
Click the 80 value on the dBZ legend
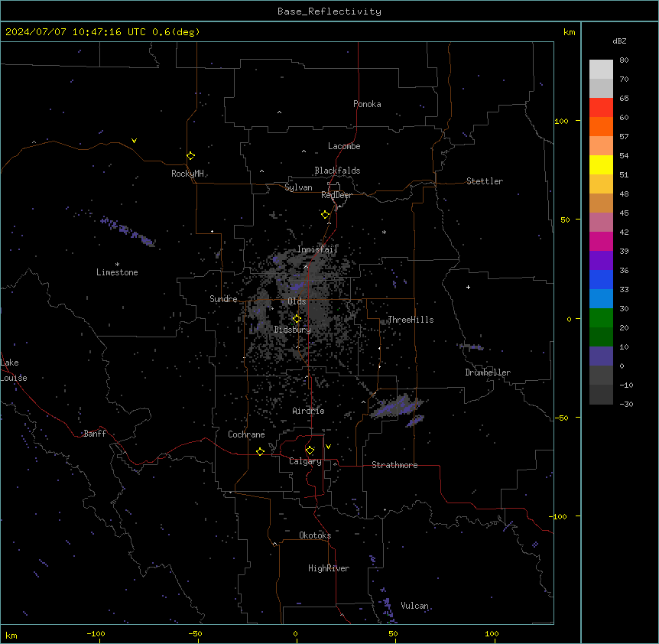point(624,60)
